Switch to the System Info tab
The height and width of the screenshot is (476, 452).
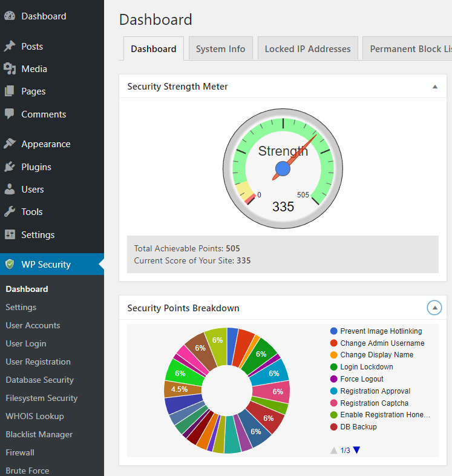pyautogui.click(x=220, y=48)
